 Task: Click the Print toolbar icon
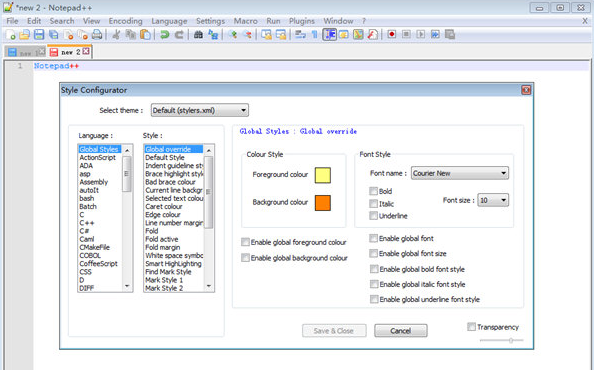click(97, 35)
